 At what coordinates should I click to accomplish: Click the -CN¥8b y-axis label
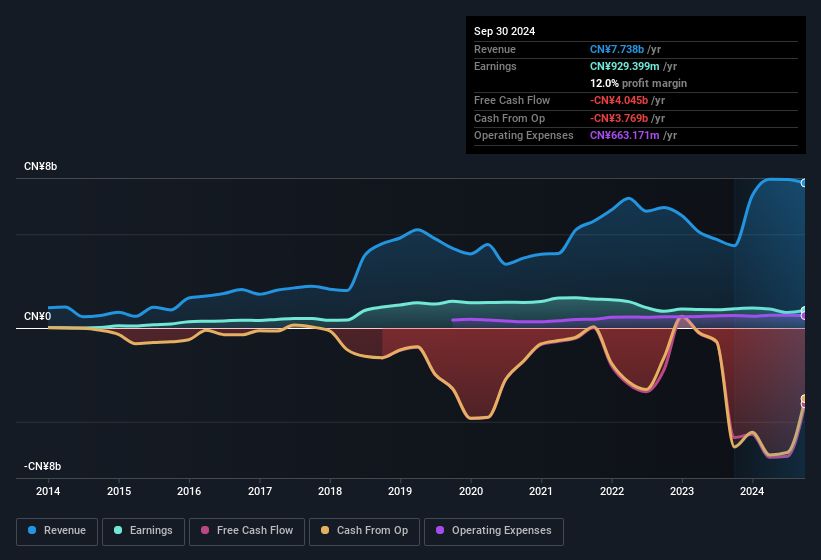(42, 466)
